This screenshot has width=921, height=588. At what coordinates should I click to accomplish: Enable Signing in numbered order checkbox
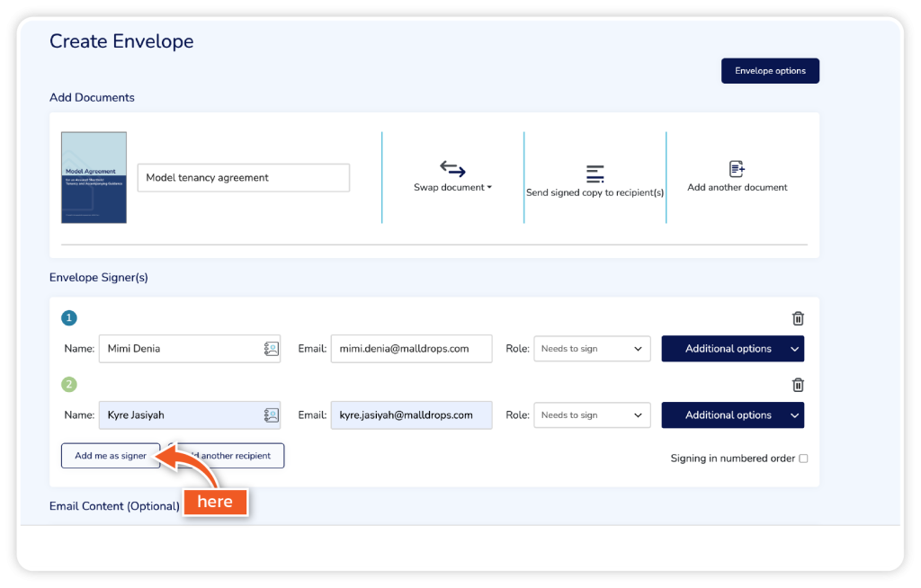tap(803, 459)
